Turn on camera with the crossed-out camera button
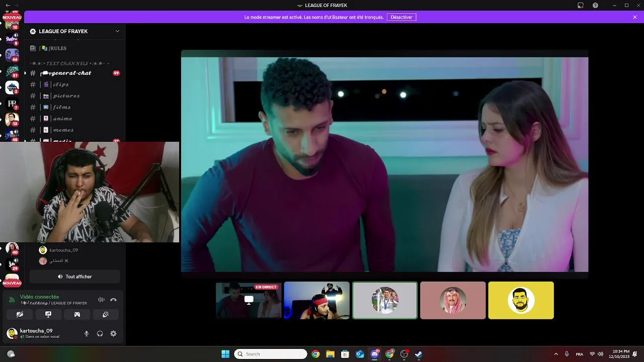The width and height of the screenshot is (644, 362). click(x=20, y=314)
